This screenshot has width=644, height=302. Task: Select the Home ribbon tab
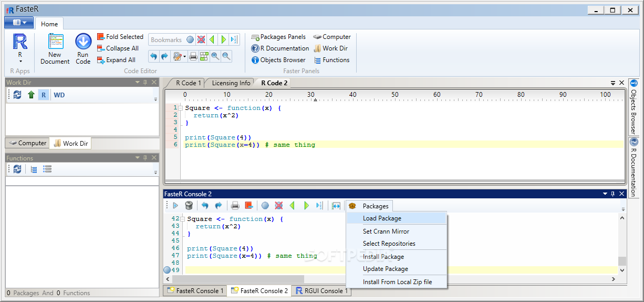(49, 24)
